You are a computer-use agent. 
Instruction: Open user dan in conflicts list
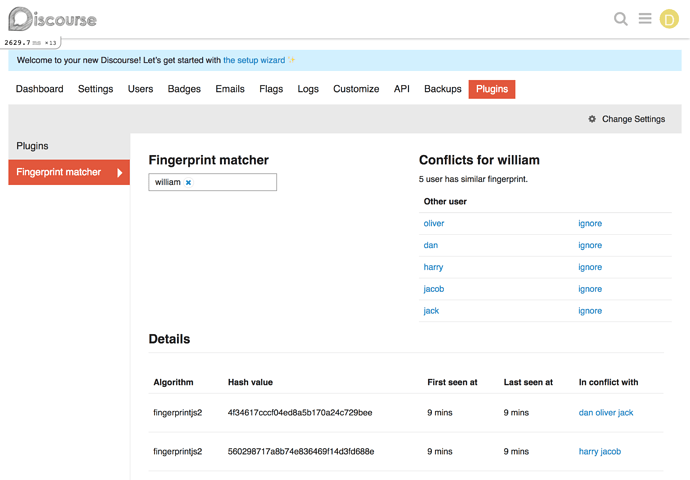pyautogui.click(x=431, y=245)
